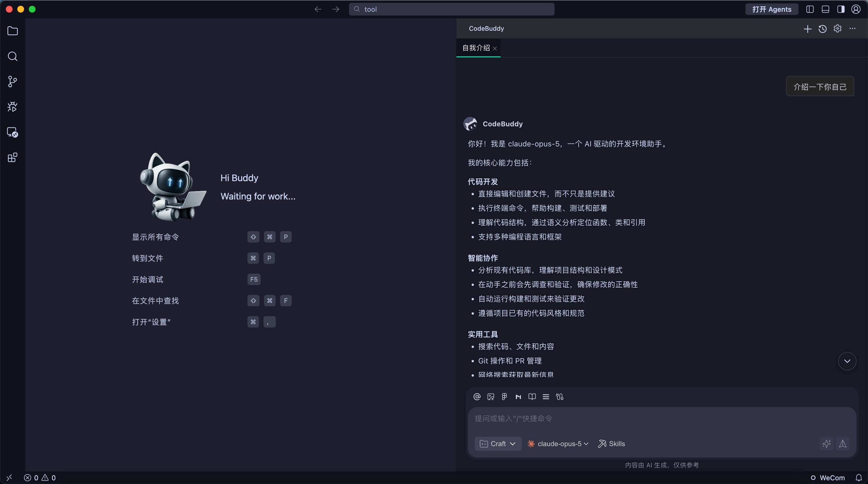Image resolution: width=868 pixels, height=484 pixels.
Task: Click the F5 key badge
Action: [x=254, y=279]
